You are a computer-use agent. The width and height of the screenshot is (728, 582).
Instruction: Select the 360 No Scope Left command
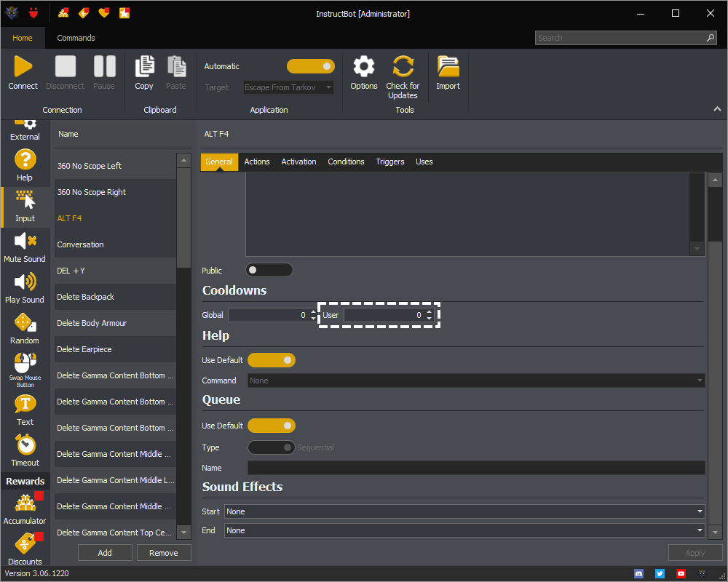click(115, 166)
